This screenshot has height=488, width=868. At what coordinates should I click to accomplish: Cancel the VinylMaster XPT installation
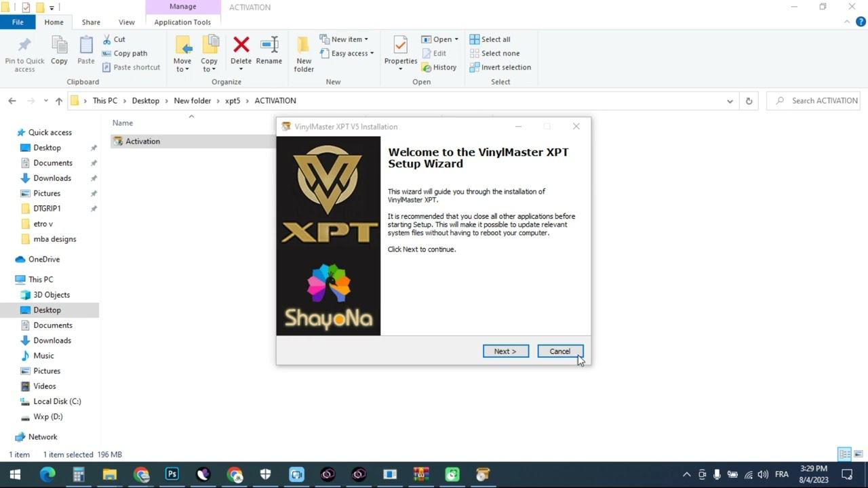pos(559,351)
